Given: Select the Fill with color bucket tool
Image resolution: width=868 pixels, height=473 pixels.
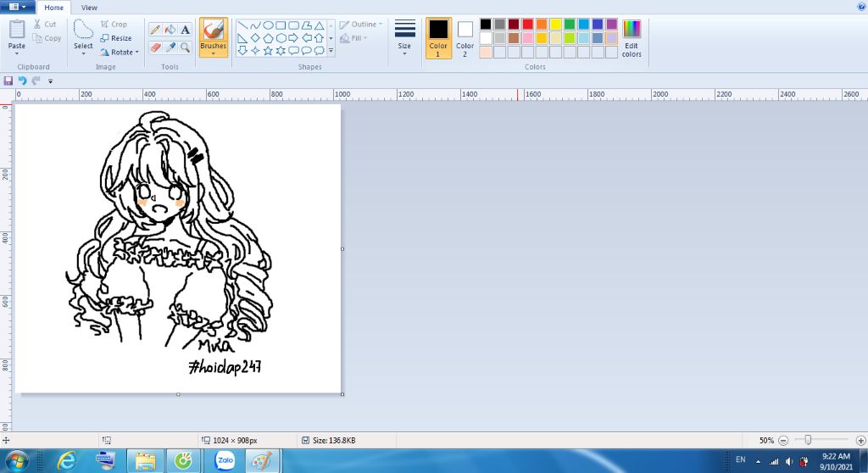Looking at the screenshot, I should (x=170, y=30).
